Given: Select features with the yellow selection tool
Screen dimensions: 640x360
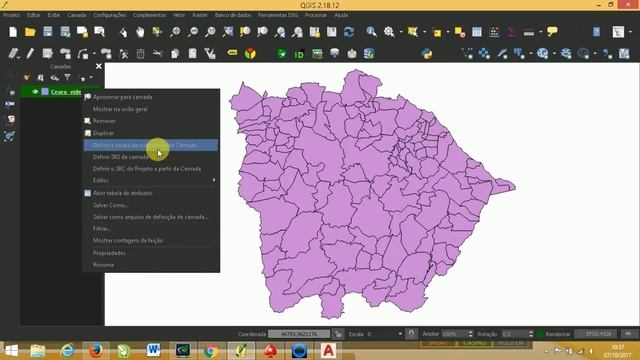Looking at the screenshot, I should 413,32.
